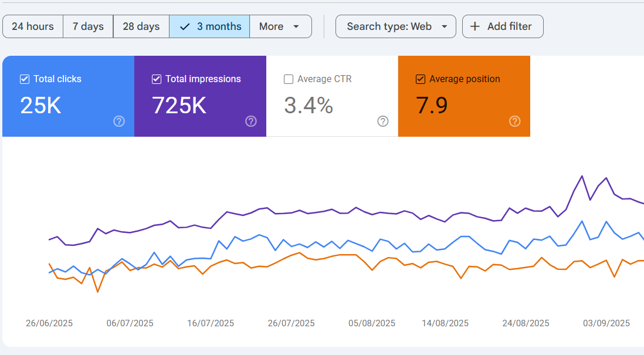Switch to the 7 days range
This screenshot has width=644, height=355.
coord(88,26)
